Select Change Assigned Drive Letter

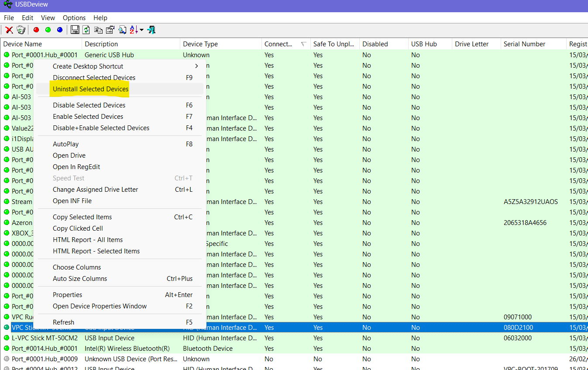tap(96, 190)
